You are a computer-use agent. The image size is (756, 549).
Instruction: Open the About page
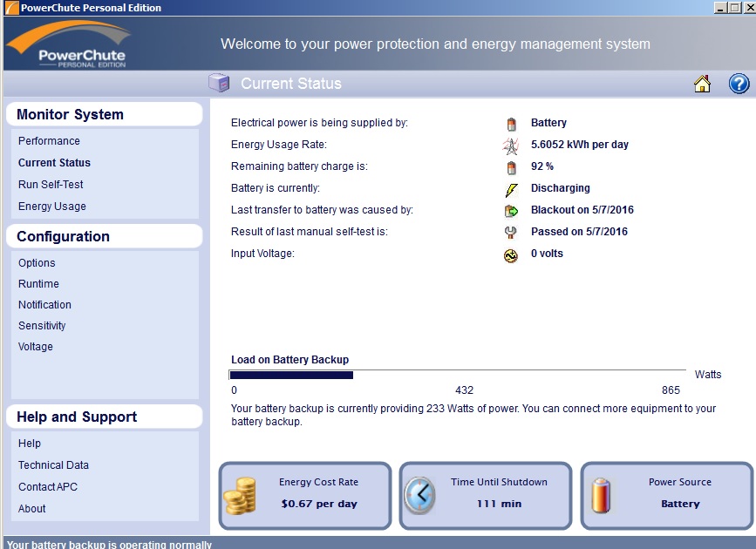tap(31, 509)
